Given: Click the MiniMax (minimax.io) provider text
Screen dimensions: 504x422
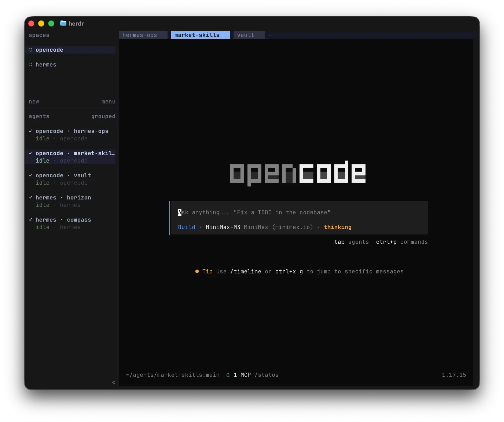Looking at the screenshot, I should pos(279,227).
